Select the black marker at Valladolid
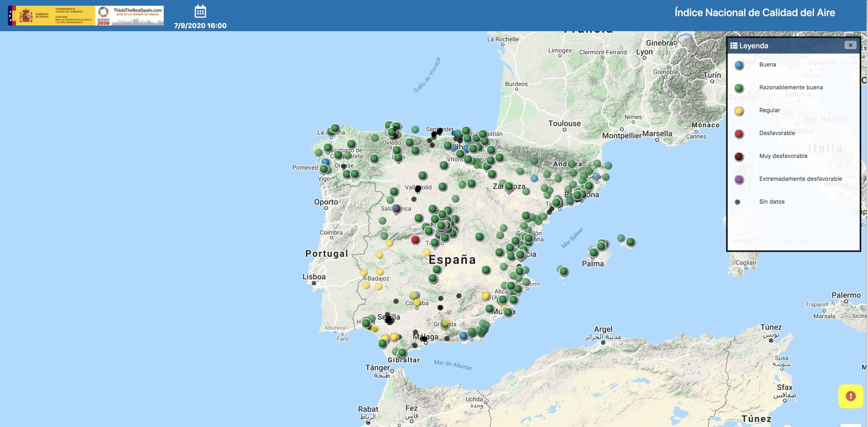This screenshot has width=868, height=427. pyautogui.click(x=418, y=188)
